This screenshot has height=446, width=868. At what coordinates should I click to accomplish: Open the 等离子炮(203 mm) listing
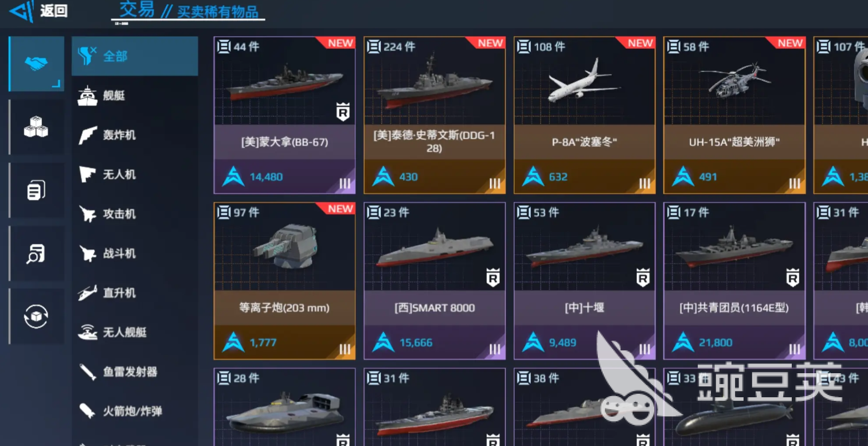click(284, 281)
